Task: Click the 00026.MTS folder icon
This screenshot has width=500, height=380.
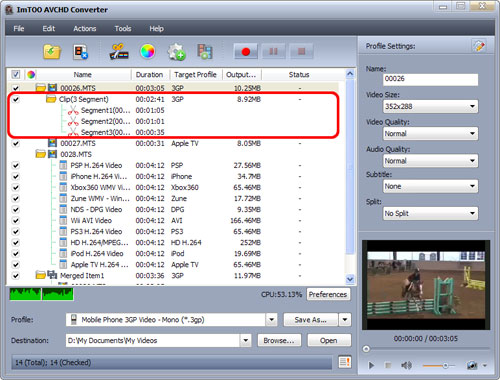Action: coord(41,88)
